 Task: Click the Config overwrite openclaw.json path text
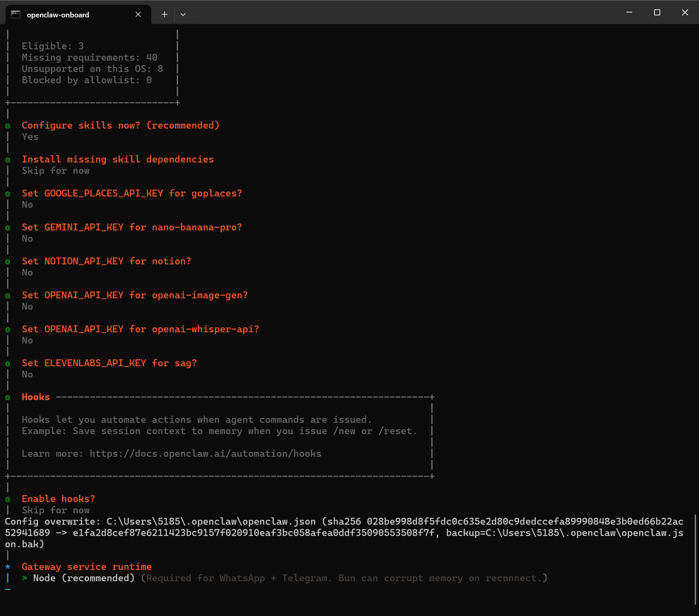click(211, 521)
